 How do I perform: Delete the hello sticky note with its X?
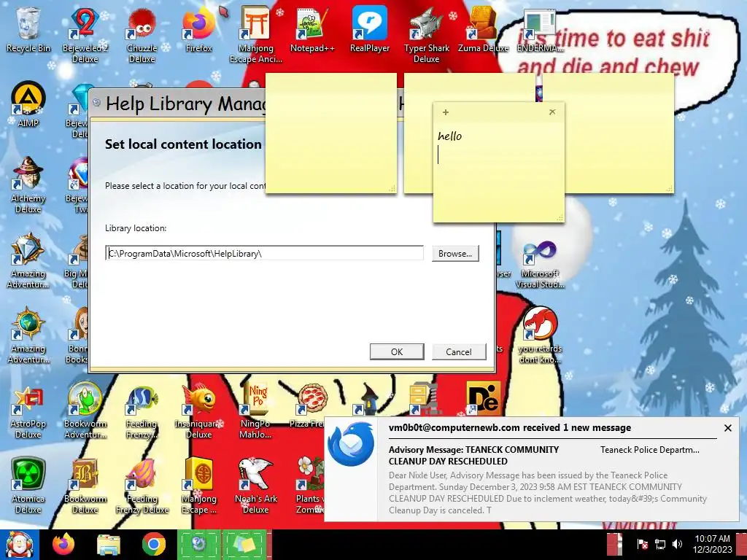click(x=552, y=112)
